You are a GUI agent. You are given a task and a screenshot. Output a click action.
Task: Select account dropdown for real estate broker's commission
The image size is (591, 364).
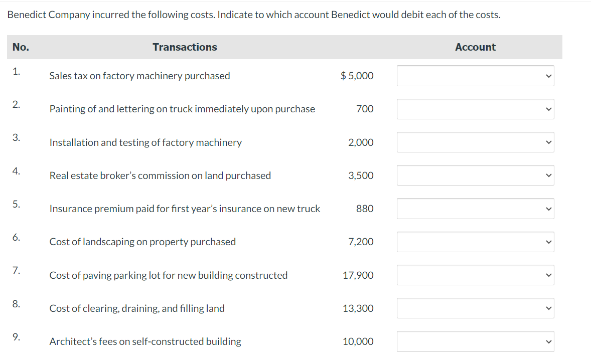pos(475,175)
